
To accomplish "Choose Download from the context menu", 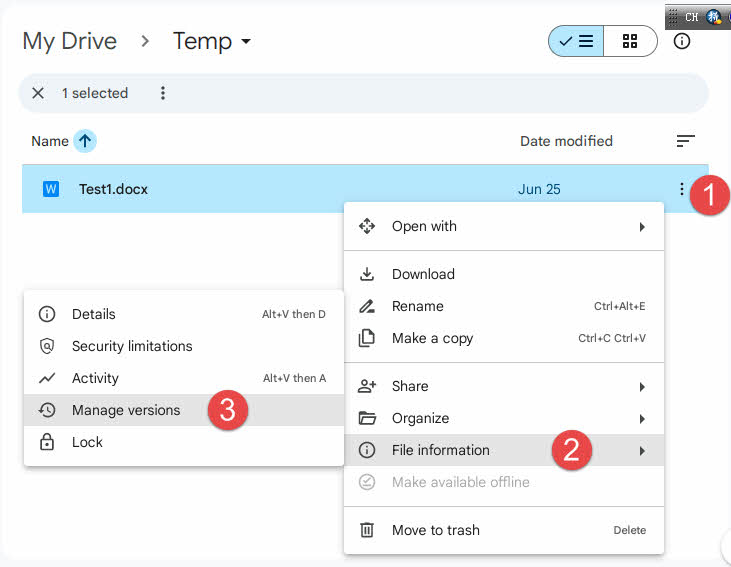I will tap(504, 274).
